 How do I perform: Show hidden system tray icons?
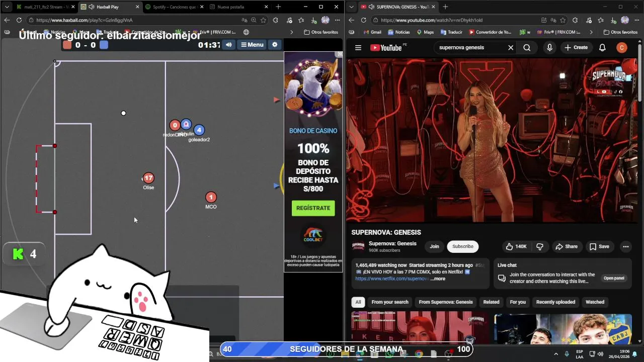556,354
